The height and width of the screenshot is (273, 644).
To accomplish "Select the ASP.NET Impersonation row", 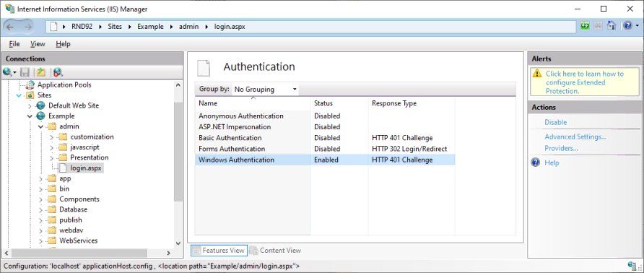I will tap(325, 126).
